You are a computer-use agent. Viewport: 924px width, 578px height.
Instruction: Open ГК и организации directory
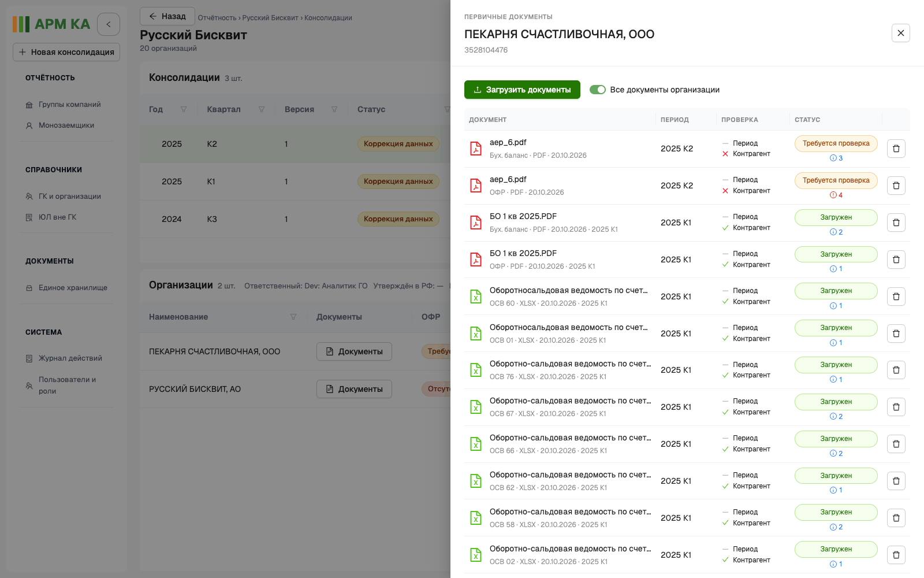pyautogui.click(x=69, y=197)
